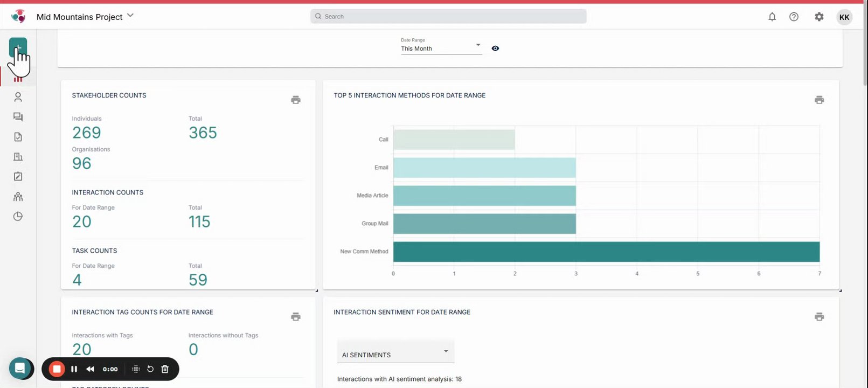868x388 pixels.
Task: Click the AI sentiment analysis count text
Action: [x=399, y=379]
